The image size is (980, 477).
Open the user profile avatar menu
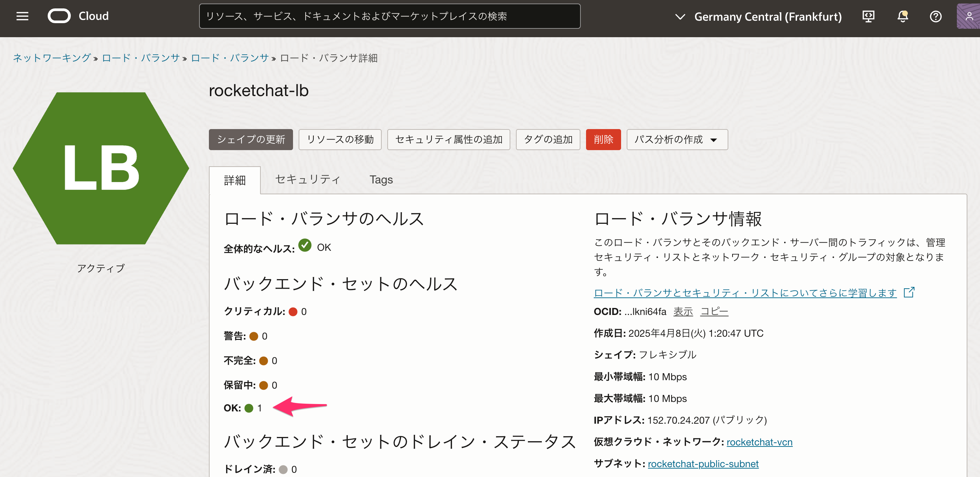(968, 16)
